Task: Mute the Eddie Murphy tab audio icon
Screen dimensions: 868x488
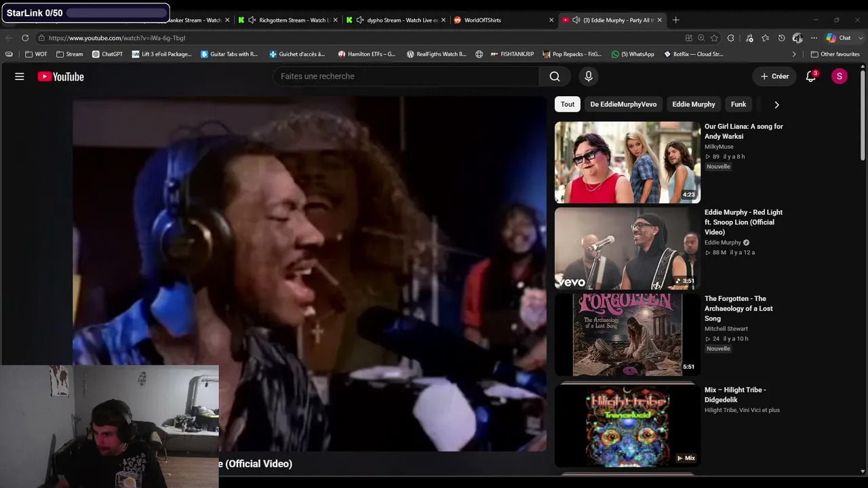Action: (x=576, y=20)
